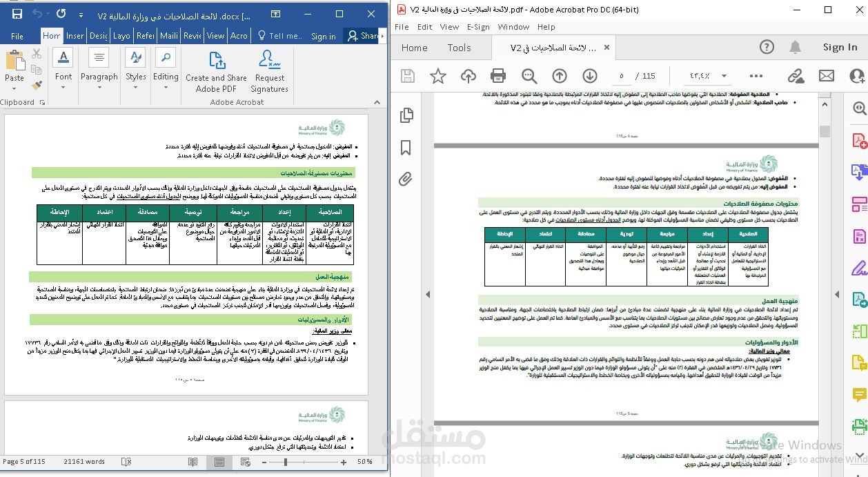Click the zoom in plus in Word

344,462
